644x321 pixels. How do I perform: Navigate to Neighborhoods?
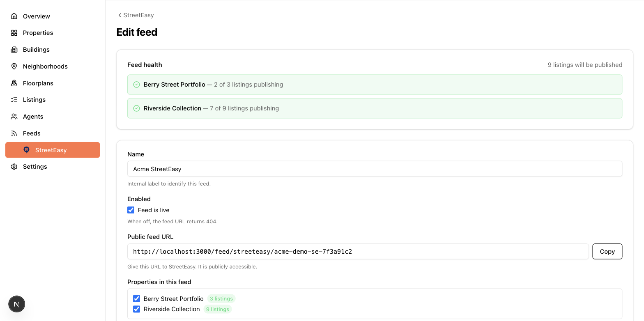[x=53, y=66]
